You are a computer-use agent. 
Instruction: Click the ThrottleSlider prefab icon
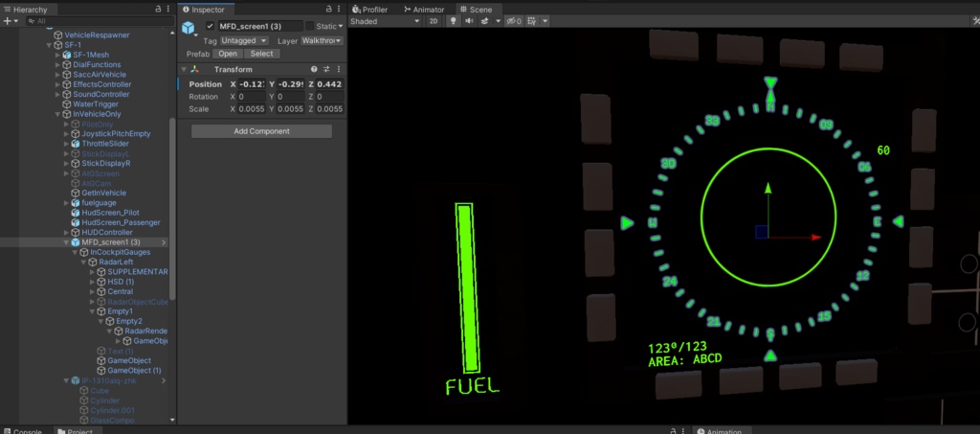(76, 144)
